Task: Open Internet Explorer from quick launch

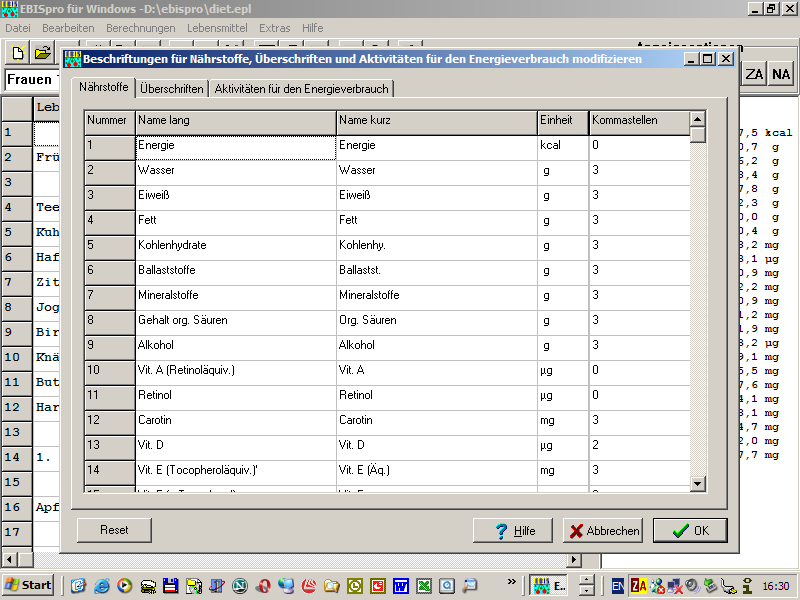Action: pos(101,585)
